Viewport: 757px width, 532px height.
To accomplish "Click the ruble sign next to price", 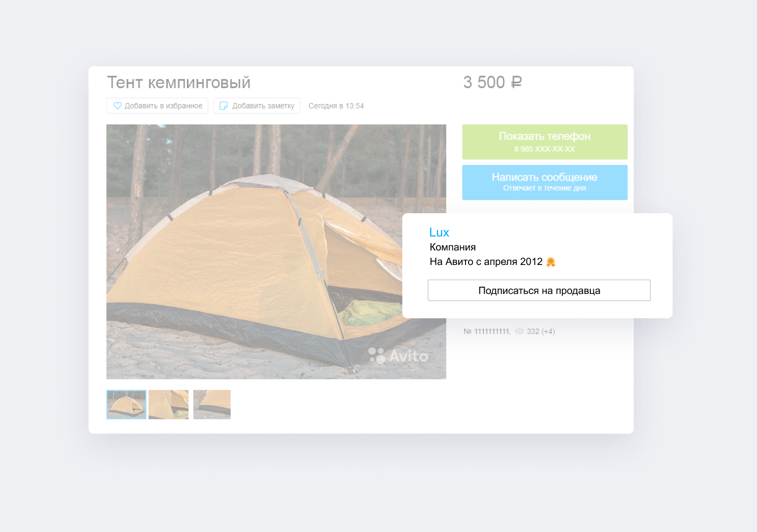I will tap(516, 82).
